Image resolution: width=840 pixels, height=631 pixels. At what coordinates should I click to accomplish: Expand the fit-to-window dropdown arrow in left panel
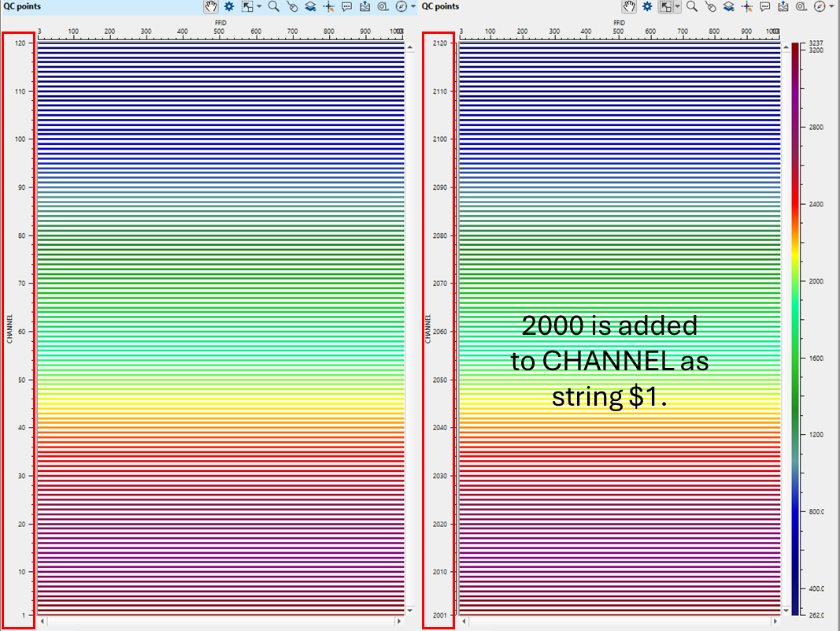[x=259, y=6]
